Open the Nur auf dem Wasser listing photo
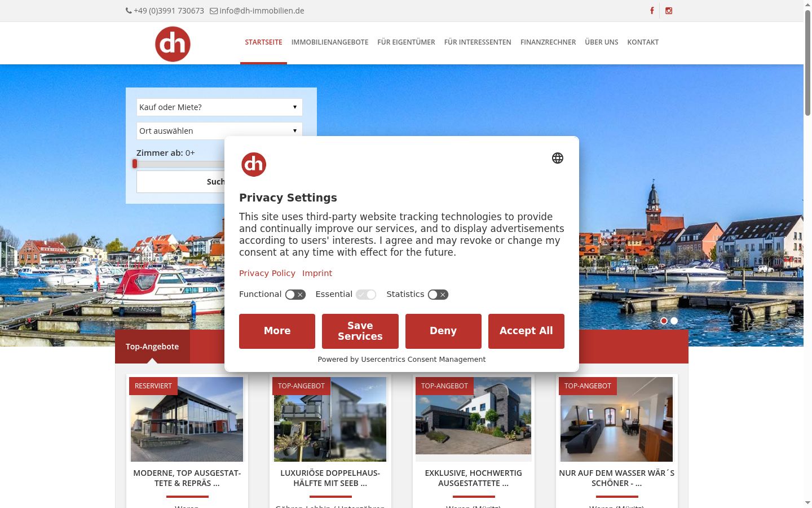 pyautogui.click(x=616, y=419)
